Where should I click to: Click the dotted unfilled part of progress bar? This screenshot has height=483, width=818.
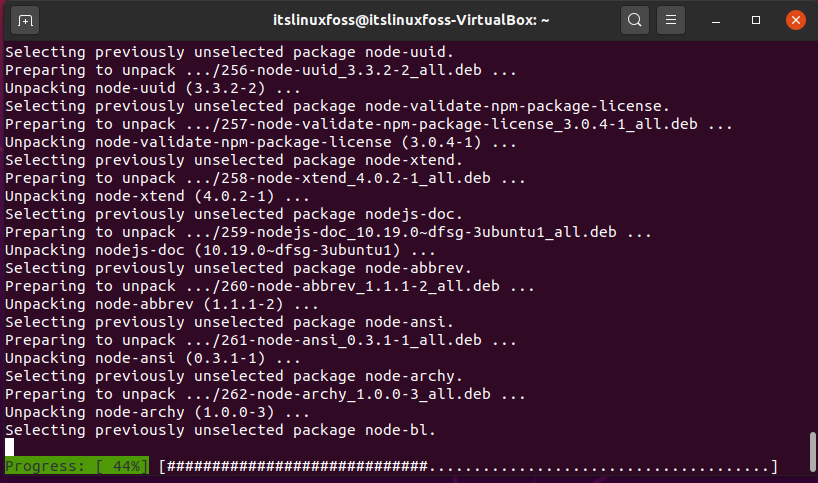pyautogui.click(x=599, y=466)
